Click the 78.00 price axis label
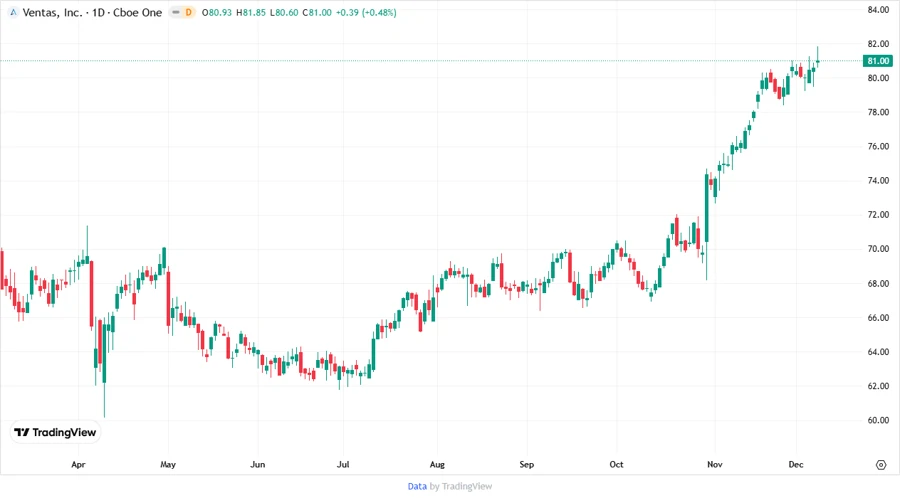Image resolution: width=900 pixels, height=498 pixels. point(878,112)
